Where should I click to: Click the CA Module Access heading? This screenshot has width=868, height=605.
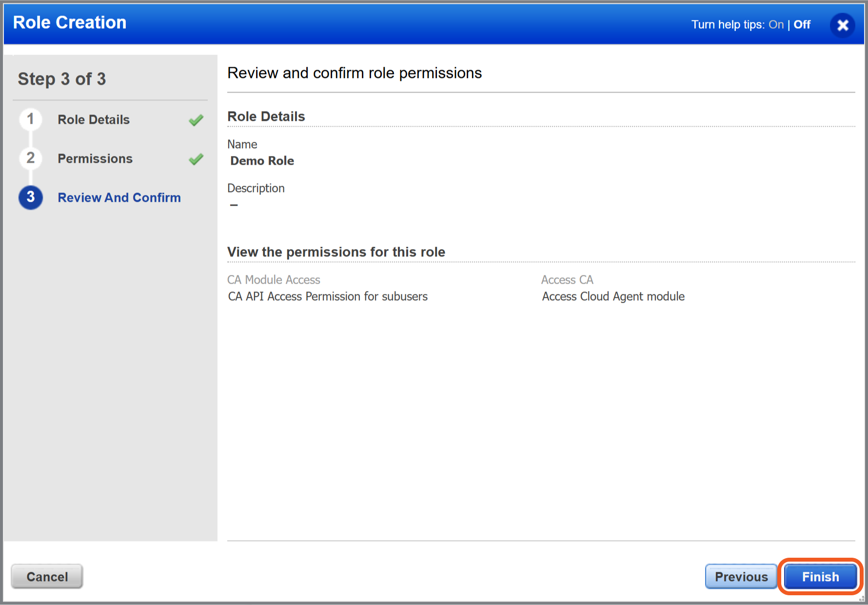point(274,280)
